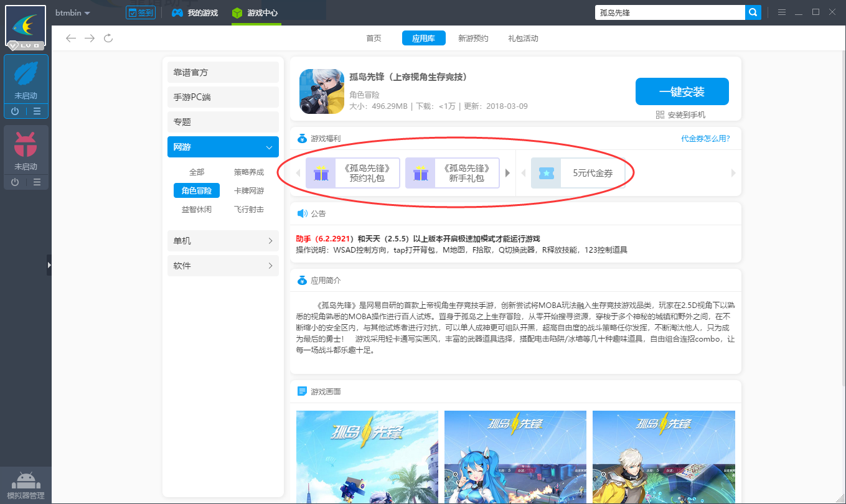
Task: Open the 手游PC端 category
Action: [x=223, y=98]
